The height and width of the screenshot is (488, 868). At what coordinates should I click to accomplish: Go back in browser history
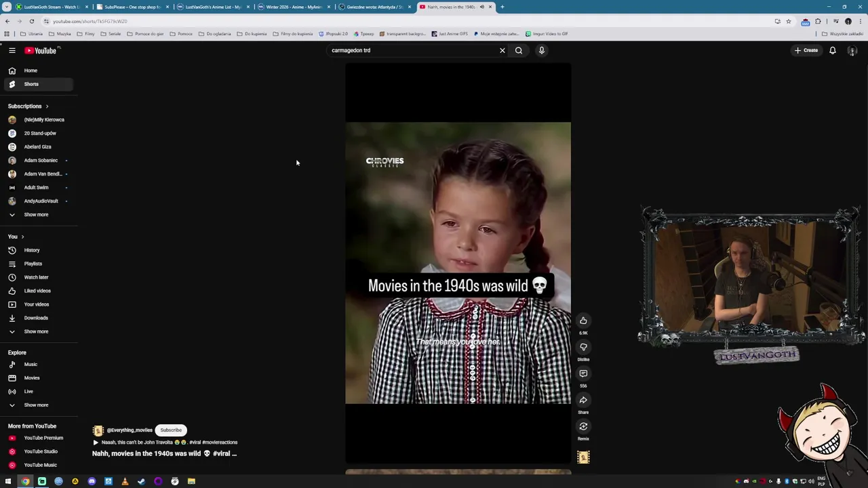pyautogui.click(x=7, y=21)
